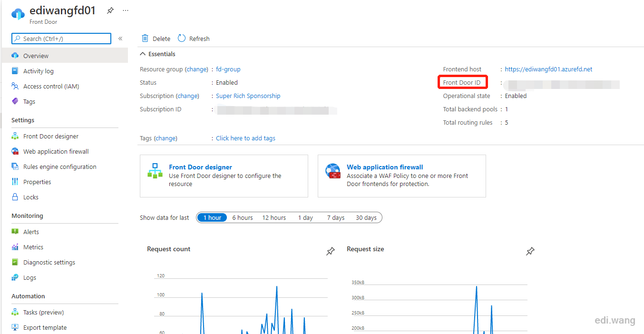Open the Front Door designer card
This screenshot has width=644, height=334.
click(224, 176)
